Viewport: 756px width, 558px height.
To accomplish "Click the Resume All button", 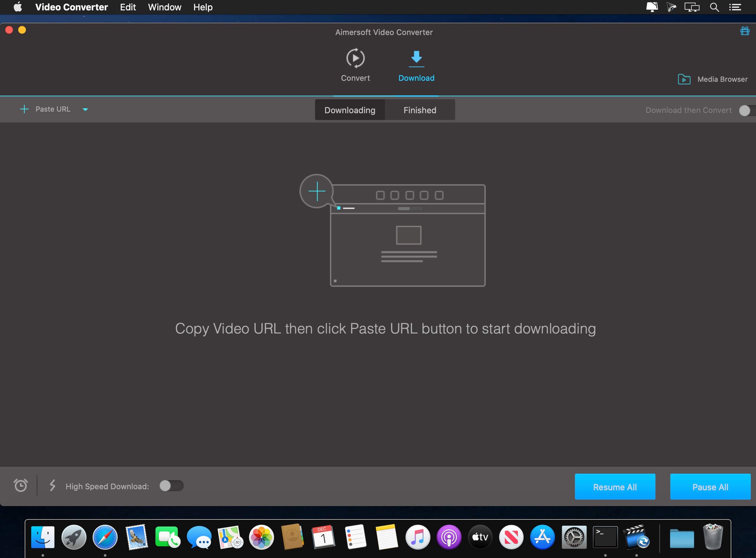I will [x=615, y=487].
